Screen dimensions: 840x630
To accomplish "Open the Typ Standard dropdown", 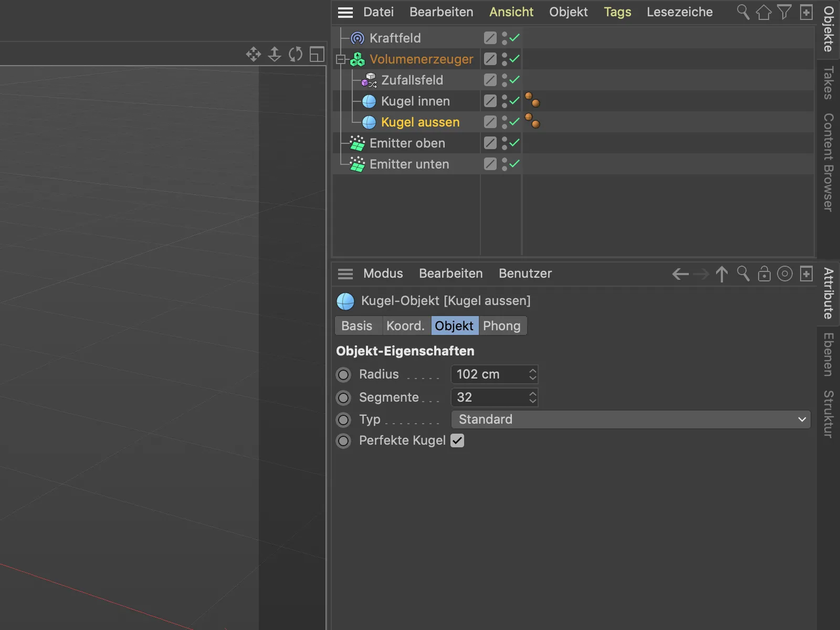I will (631, 419).
